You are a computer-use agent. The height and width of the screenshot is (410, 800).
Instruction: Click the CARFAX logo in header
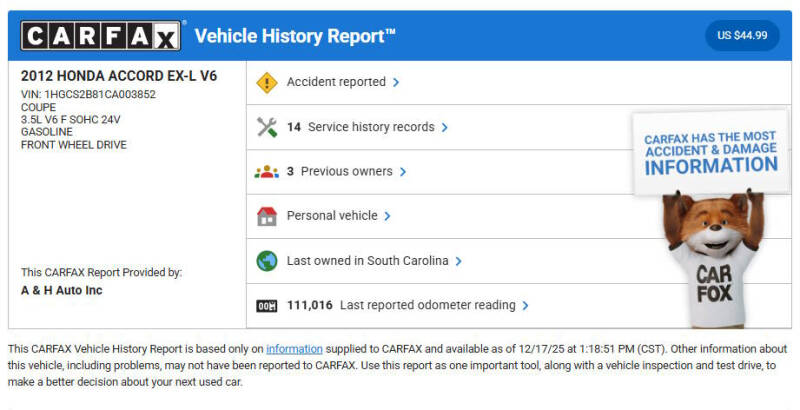tap(102, 36)
